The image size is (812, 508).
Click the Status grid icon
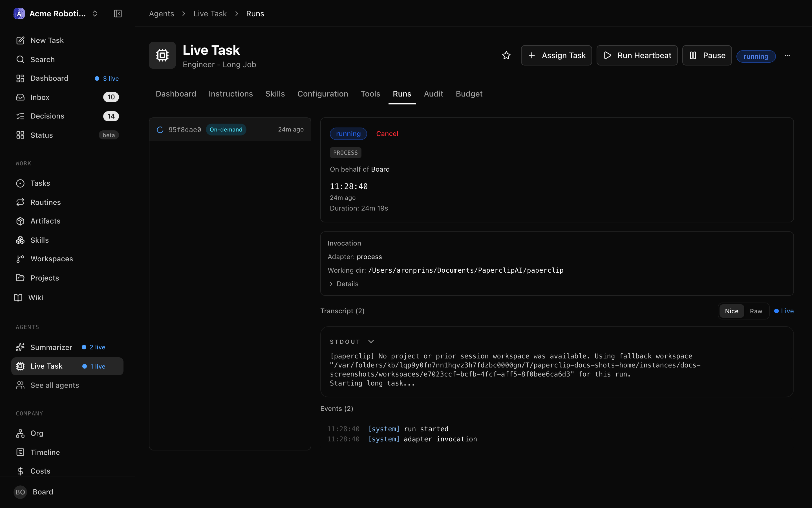point(20,135)
